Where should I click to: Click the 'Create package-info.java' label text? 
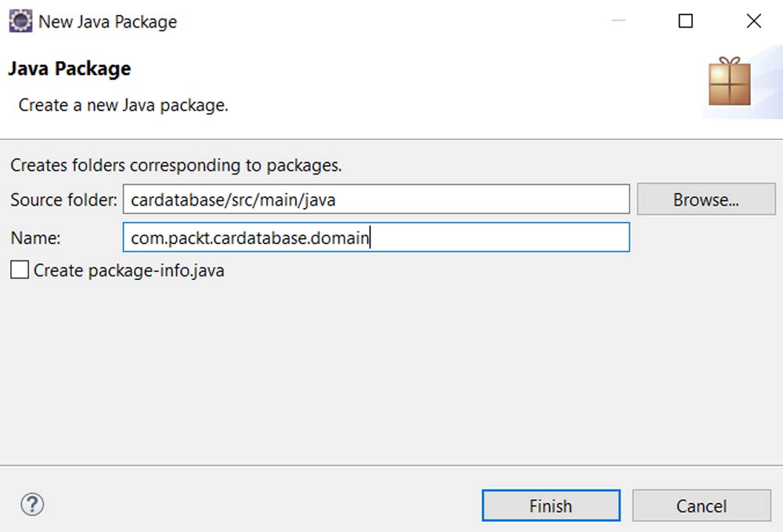[128, 271]
